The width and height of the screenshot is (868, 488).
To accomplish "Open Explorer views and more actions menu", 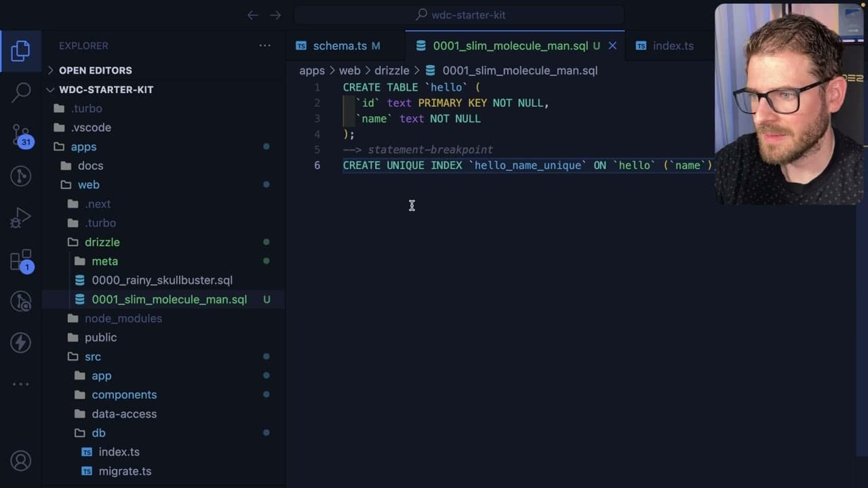I will tap(265, 46).
